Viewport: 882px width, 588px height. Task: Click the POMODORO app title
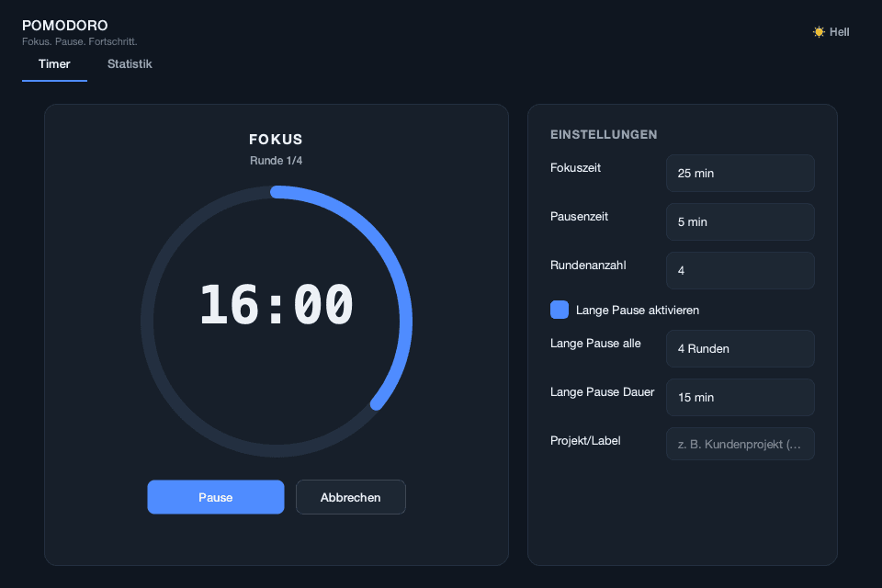click(x=64, y=26)
